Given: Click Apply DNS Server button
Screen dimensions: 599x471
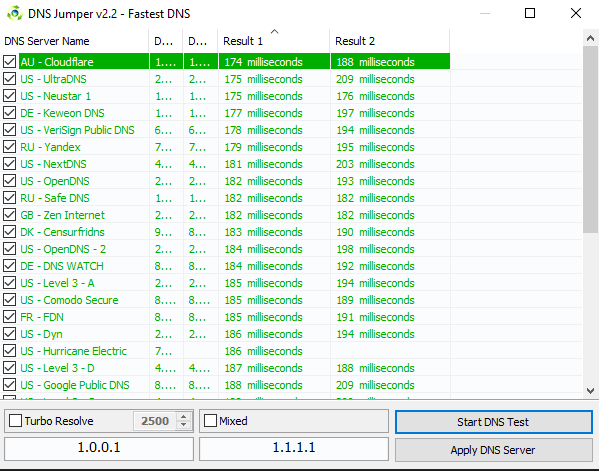Looking at the screenshot, I should click(494, 450).
